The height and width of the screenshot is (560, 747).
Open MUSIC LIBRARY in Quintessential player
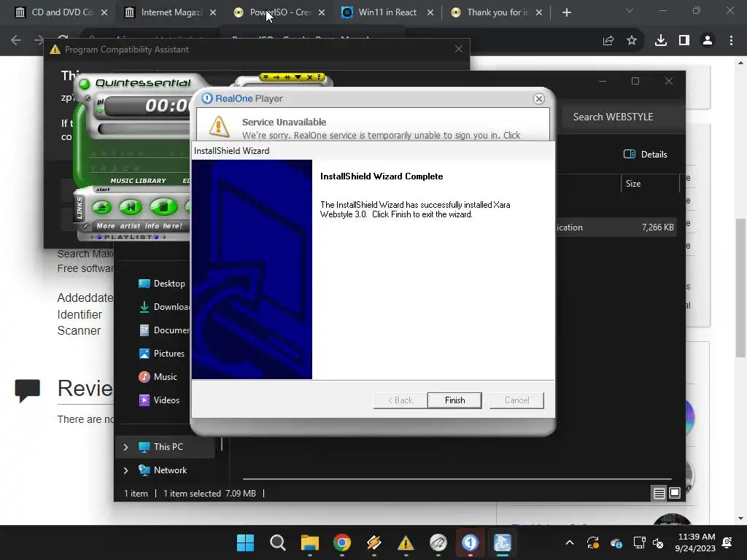pyautogui.click(x=138, y=181)
